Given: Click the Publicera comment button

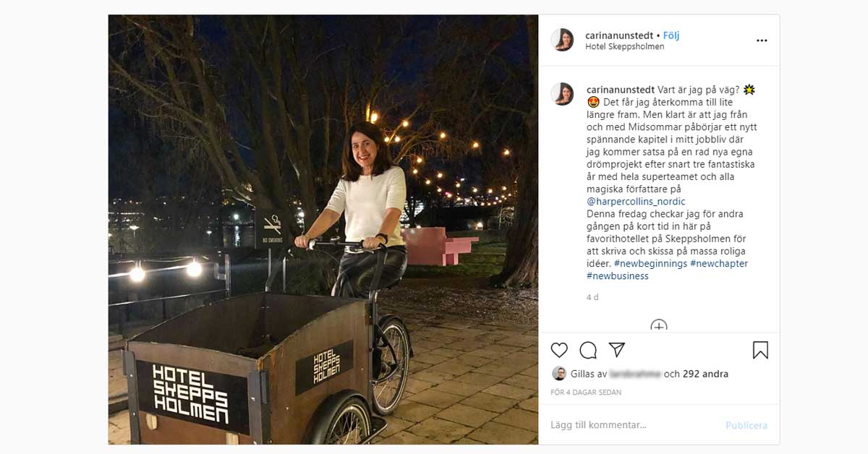Looking at the screenshot, I should (746, 426).
